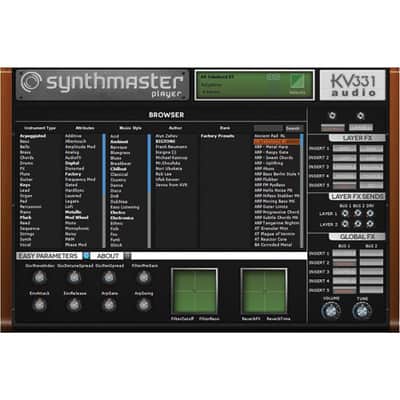Image resolution: width=400 pixels, height=400 pixels.
Task: Select the ARP - Metal Harp preset
Action: click(271, 147)
